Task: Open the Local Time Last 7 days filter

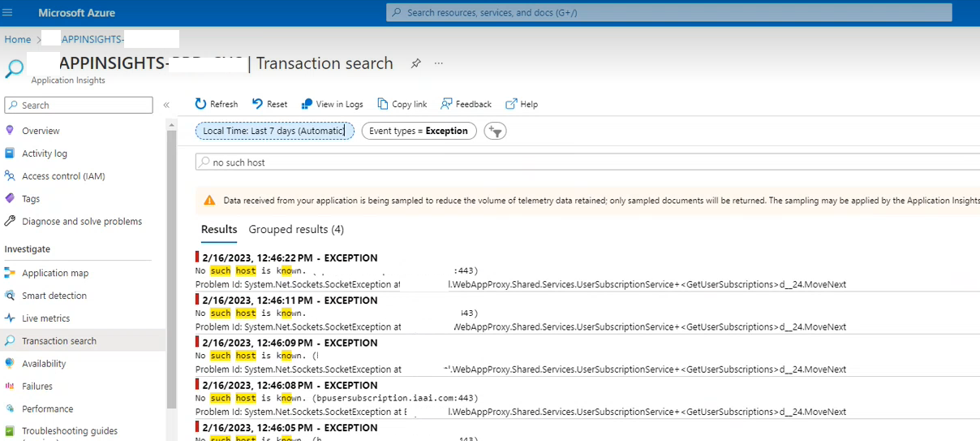Action: (275, 131)
